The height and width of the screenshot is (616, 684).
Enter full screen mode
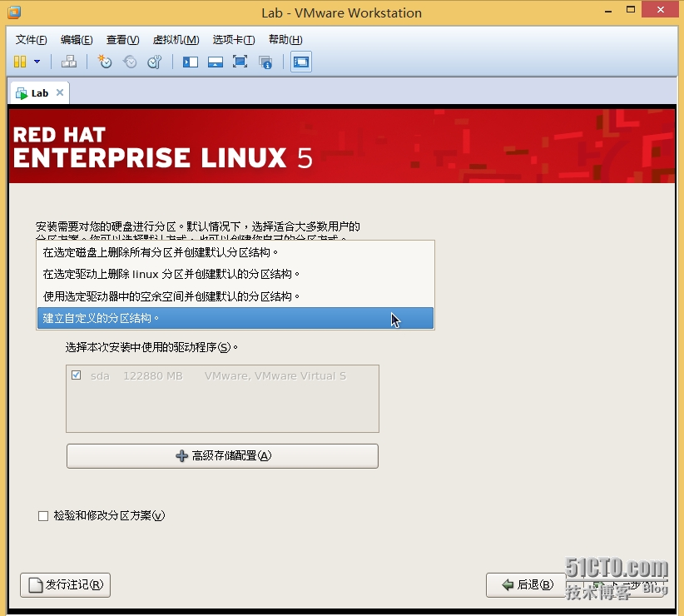(240, 62)
